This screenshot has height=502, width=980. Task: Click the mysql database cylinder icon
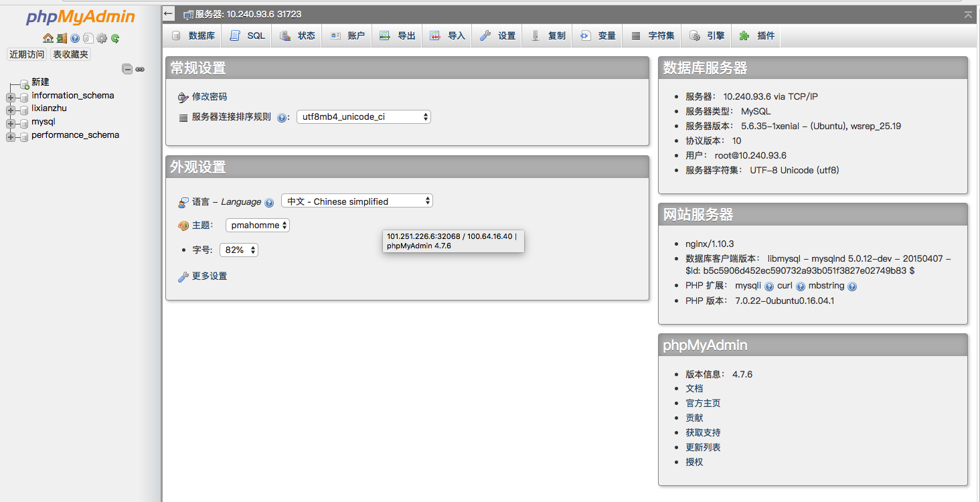(24, 123)
